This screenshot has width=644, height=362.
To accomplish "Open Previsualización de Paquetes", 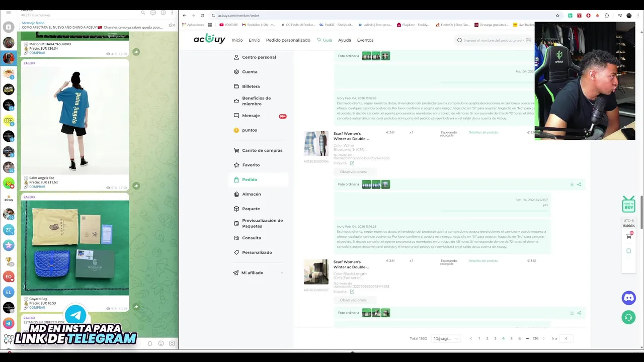I will [x=258, y=223].
